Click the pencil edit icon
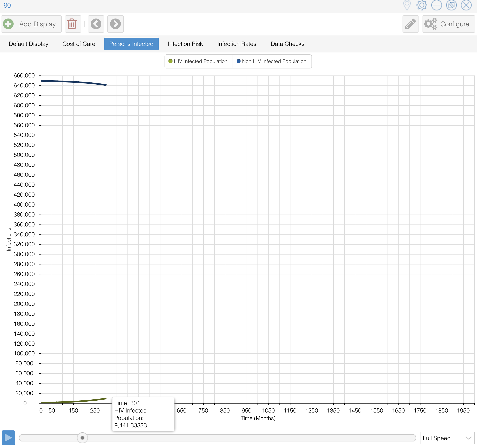 pyautogui.click(x=410, y=24)
